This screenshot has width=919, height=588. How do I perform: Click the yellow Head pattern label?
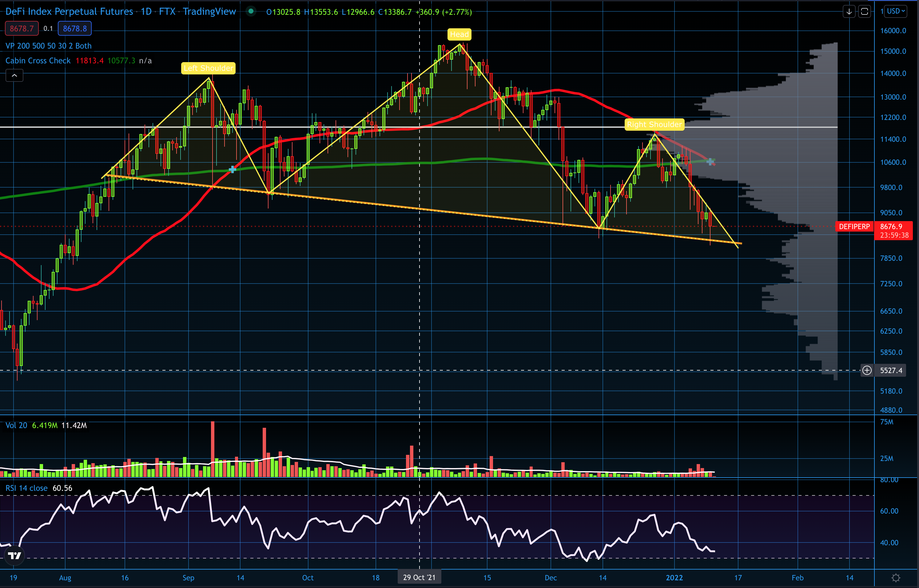coord(459,34)
